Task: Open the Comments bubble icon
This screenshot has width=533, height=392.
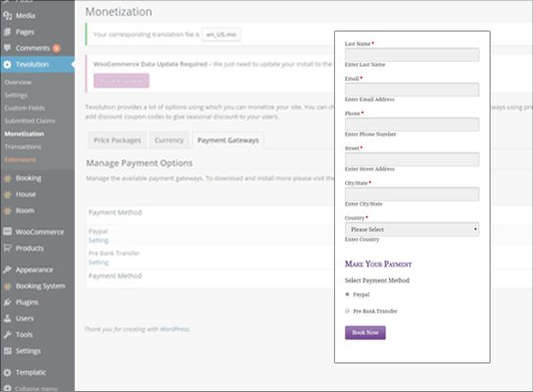Action: (8, 48)
